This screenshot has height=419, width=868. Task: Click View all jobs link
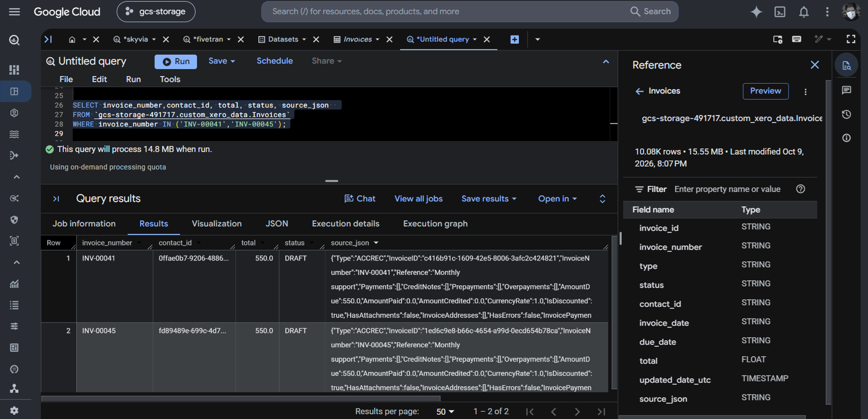coord(418,199)
